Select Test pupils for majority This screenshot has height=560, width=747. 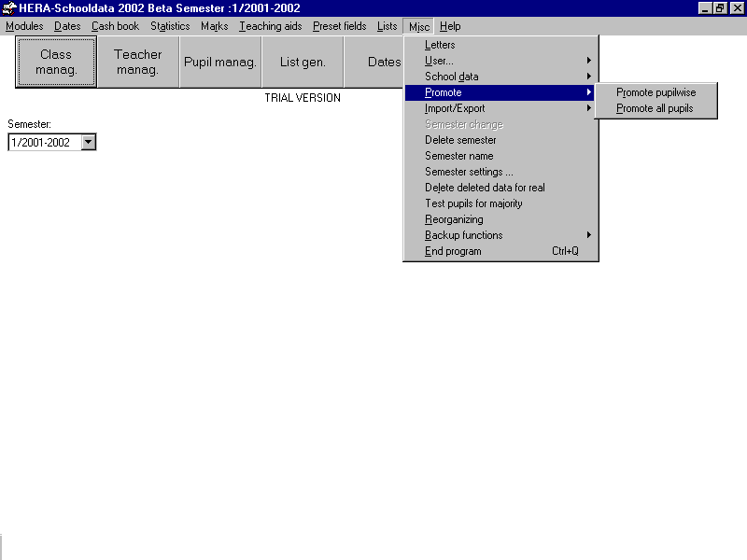500,203
